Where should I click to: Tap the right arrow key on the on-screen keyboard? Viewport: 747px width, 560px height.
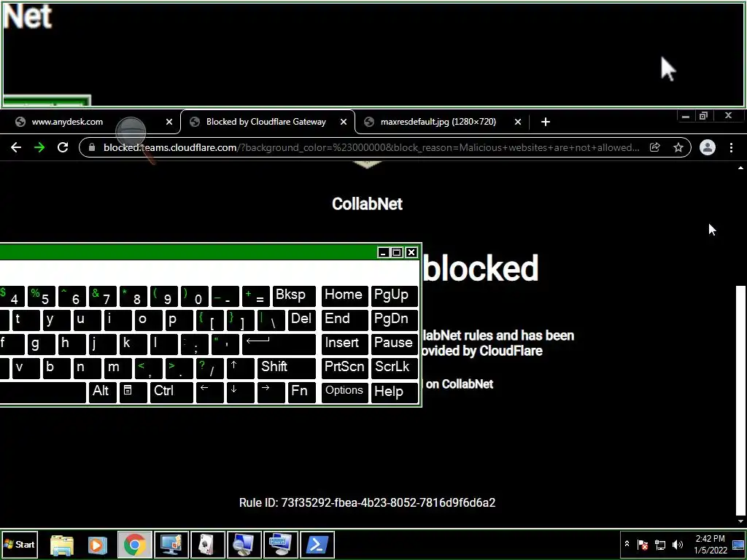pos(271,392)
